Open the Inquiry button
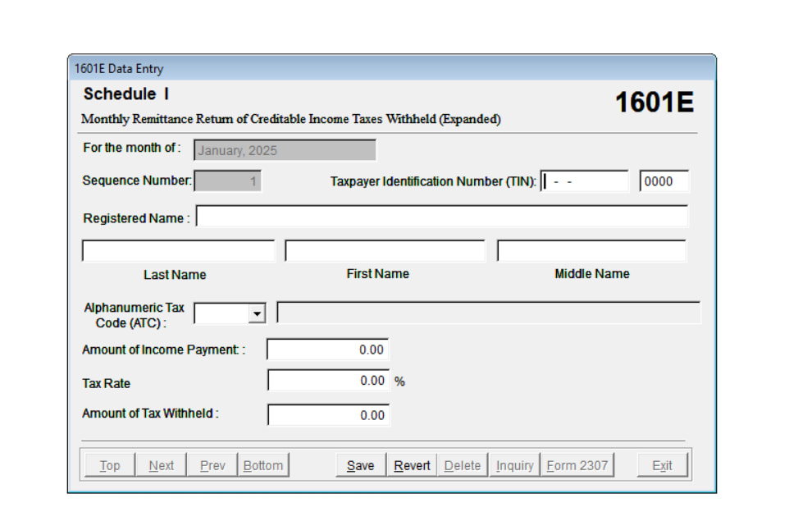The width and height of the screenshot is (812, 521). coord(515,465)
